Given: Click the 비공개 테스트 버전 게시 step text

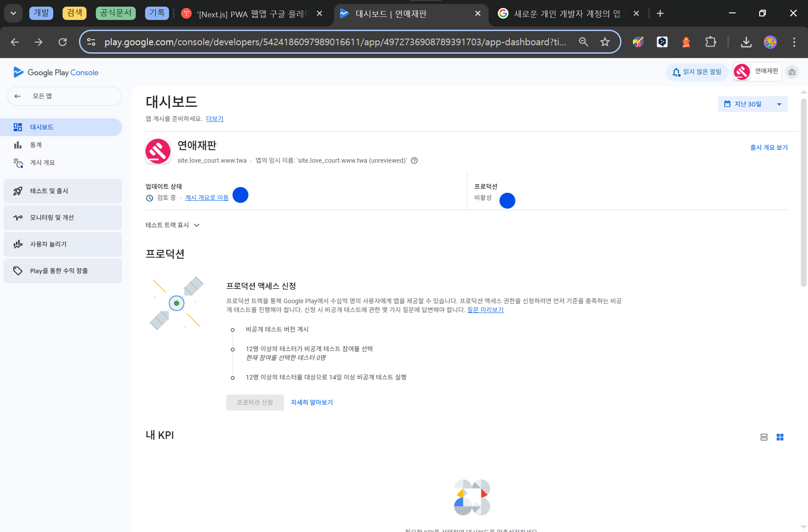Looking at the screenshot, I should (x=277, y=329).
